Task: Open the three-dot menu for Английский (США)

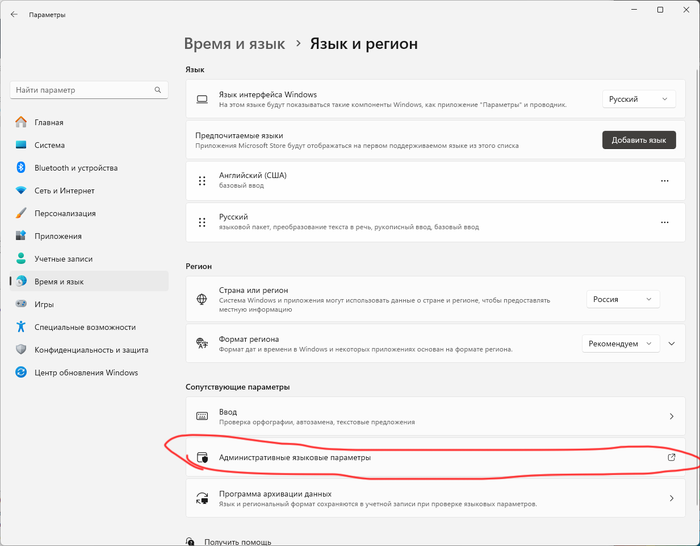Action: pyautogui.click(x=664, y=181)
